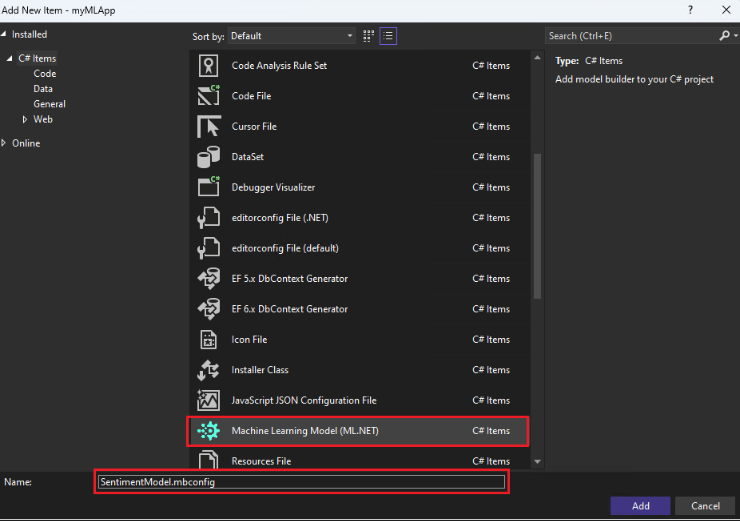Screen dimensions: 740x521
Task: Click the Name field containing SentimentModel.mbconfig
Action: (300, 482)
